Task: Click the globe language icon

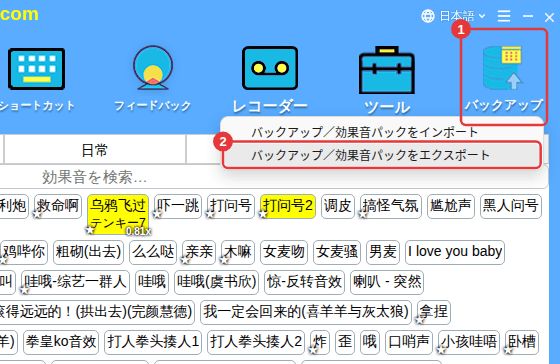Action: tap(428, 16)
